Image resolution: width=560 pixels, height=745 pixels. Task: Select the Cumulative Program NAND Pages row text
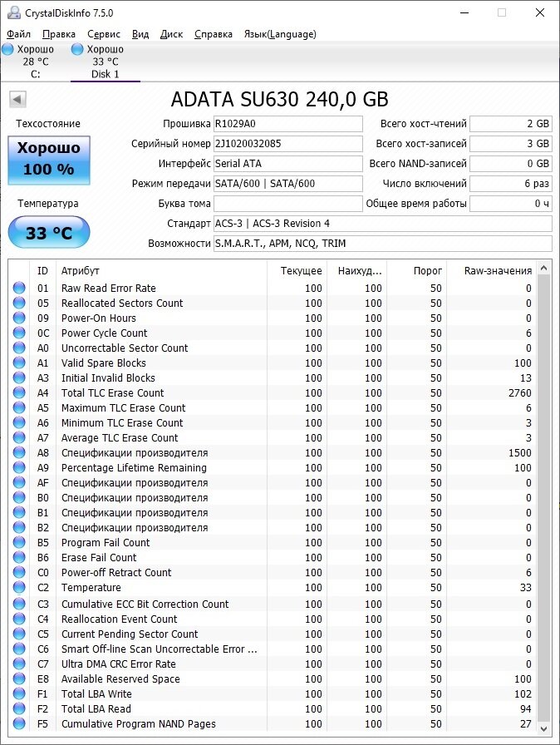coord(139,724)
